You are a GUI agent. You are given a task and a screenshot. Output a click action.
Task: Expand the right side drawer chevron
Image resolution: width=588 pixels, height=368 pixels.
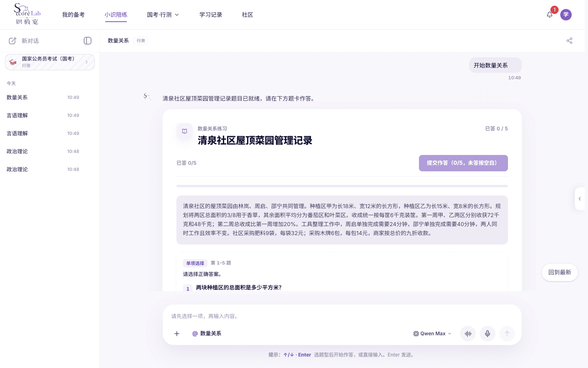click(x=580, y=199)
